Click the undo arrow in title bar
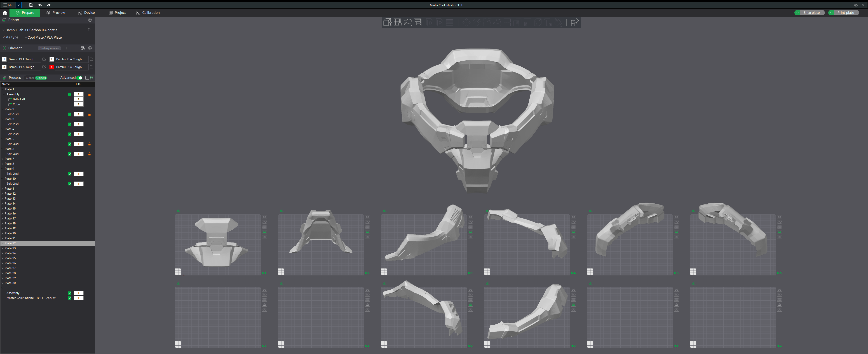 [40, 5]
